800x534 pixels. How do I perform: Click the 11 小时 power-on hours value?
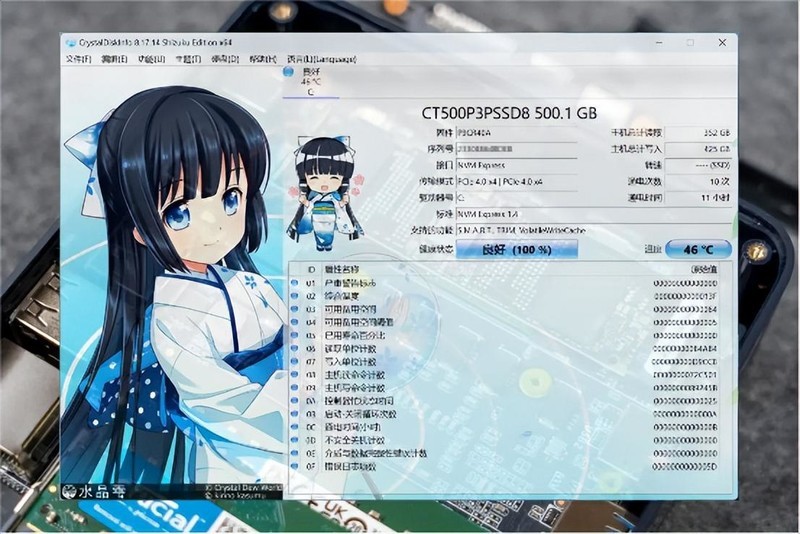click(698, 197)
